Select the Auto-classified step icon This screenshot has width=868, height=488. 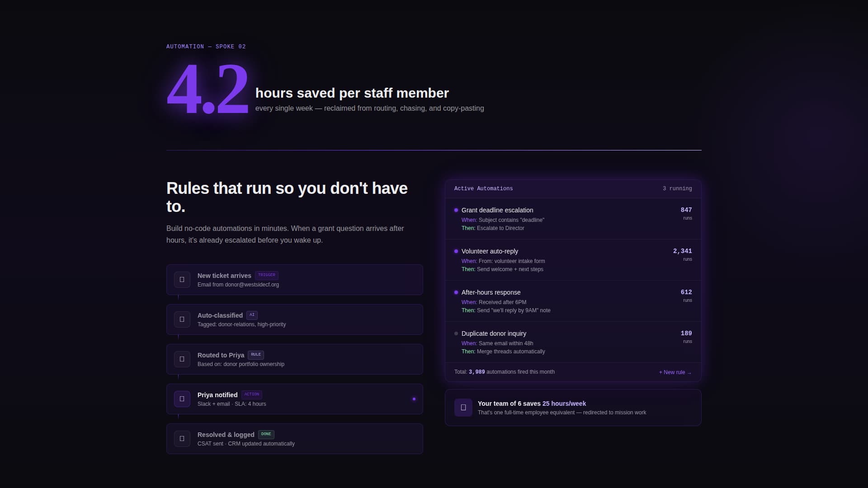pos(182,319)
